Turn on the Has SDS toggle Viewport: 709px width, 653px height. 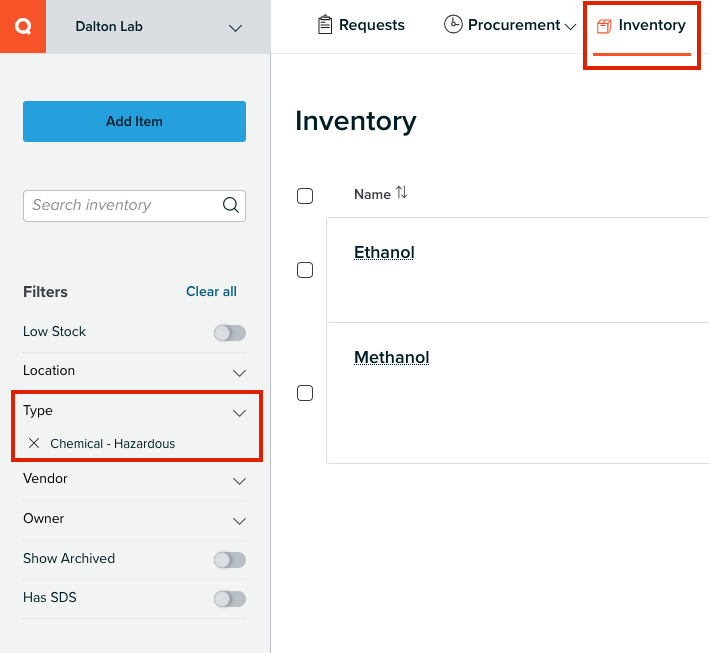(230, 599)
